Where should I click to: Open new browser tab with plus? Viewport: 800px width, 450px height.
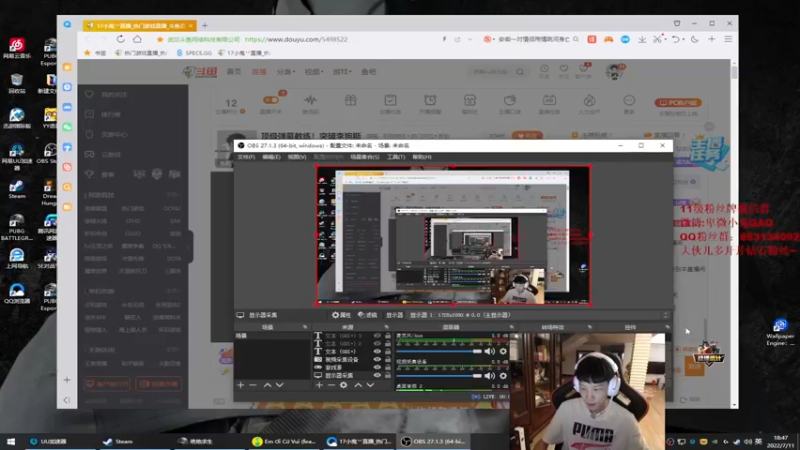(205, 25)
